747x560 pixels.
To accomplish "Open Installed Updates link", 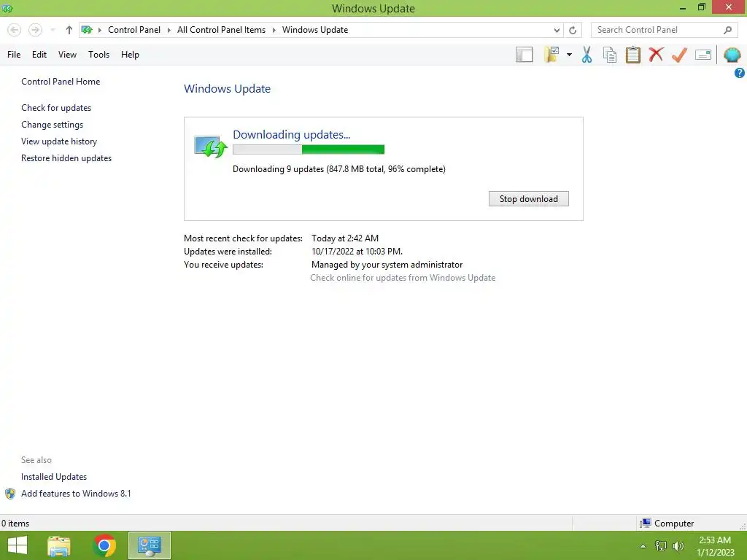I will (54, 477).
